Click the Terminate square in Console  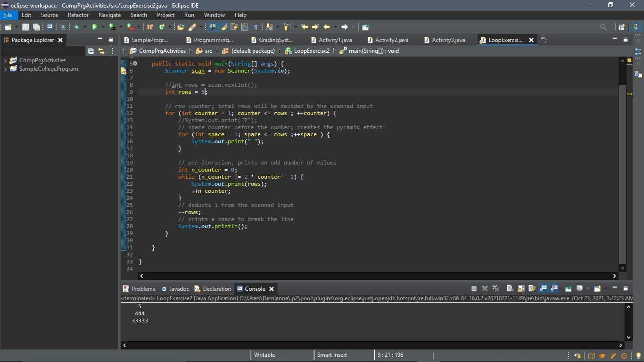474,288
